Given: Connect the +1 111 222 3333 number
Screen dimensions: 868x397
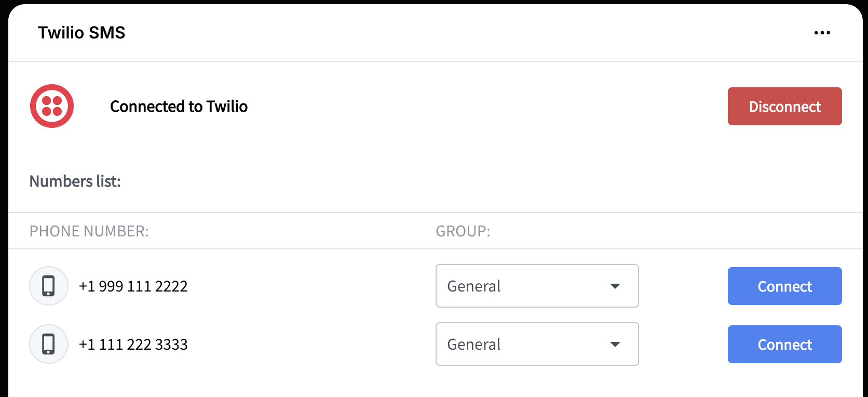Looking at the screenshot, I should tap(784, 345).
